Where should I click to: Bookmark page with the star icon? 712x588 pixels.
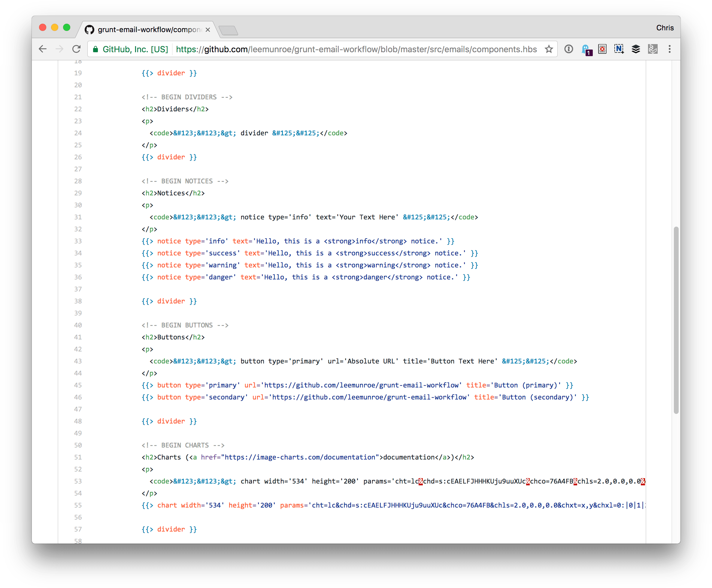(x=549, y=49)
